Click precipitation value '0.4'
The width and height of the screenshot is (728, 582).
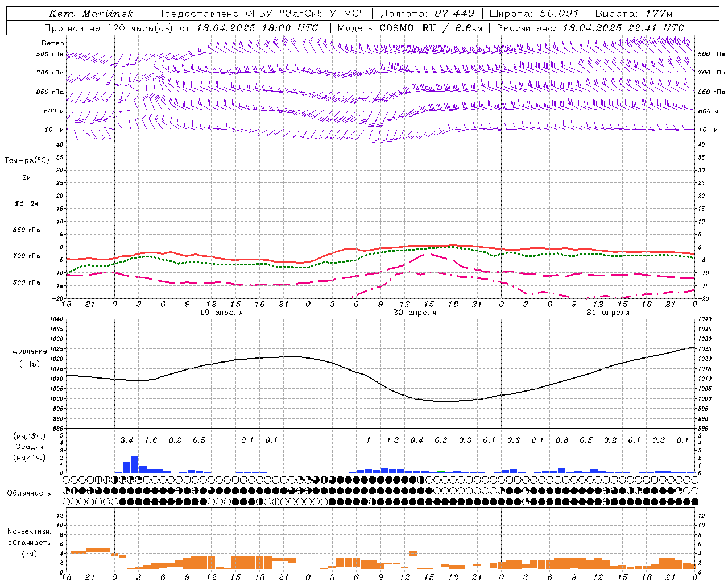417,440
